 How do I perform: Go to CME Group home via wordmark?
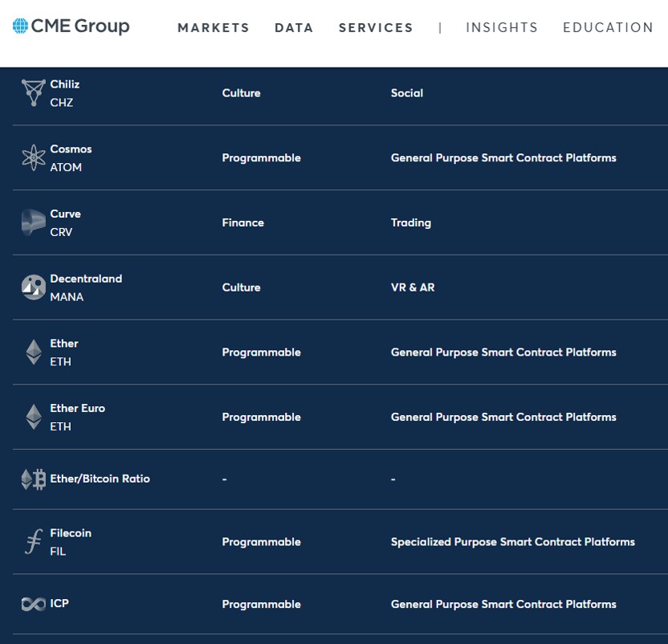tap(80, 26)
